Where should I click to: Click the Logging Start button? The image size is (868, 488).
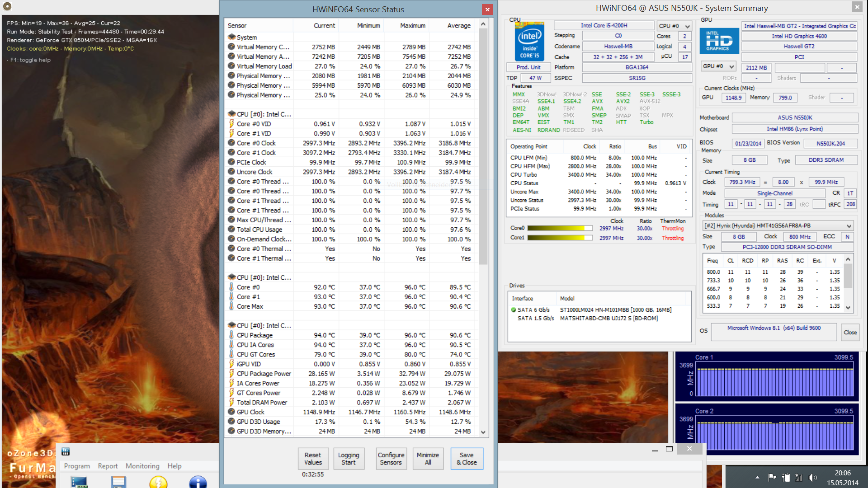tap(349, 459)
